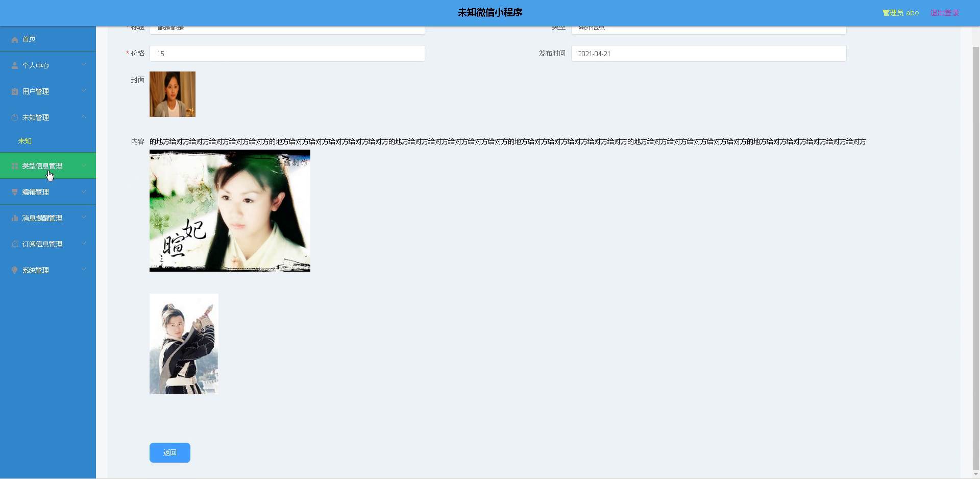Click the home icon beside 首页

[15, 39]
